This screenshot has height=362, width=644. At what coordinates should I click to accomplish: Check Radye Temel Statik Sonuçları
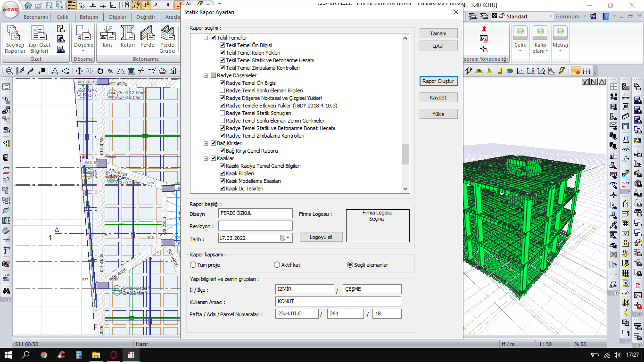[x=222, y=113]
